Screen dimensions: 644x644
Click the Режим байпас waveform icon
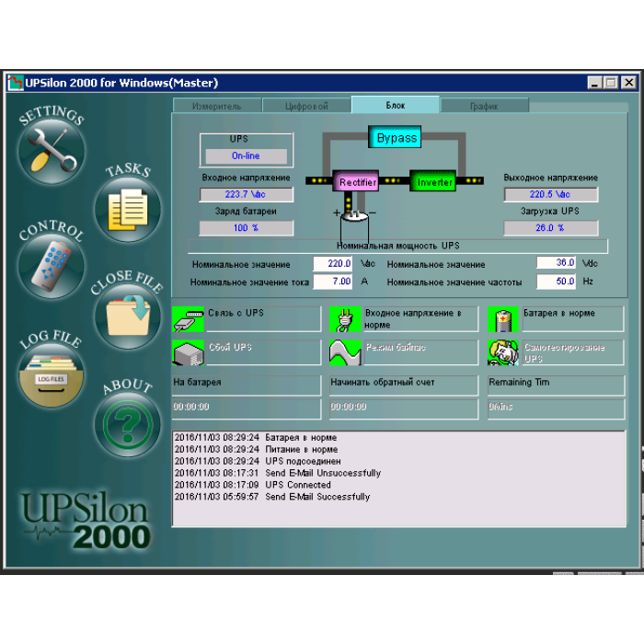point(345,353)
